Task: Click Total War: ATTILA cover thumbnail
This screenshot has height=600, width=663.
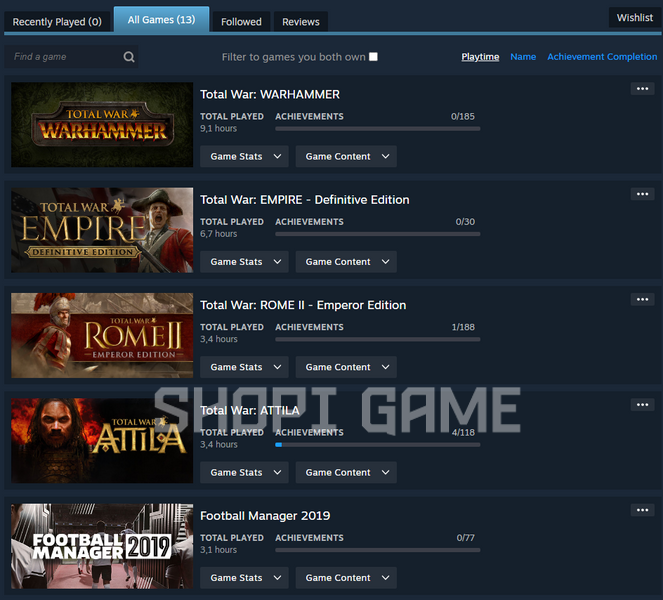Action: [102, 440]
